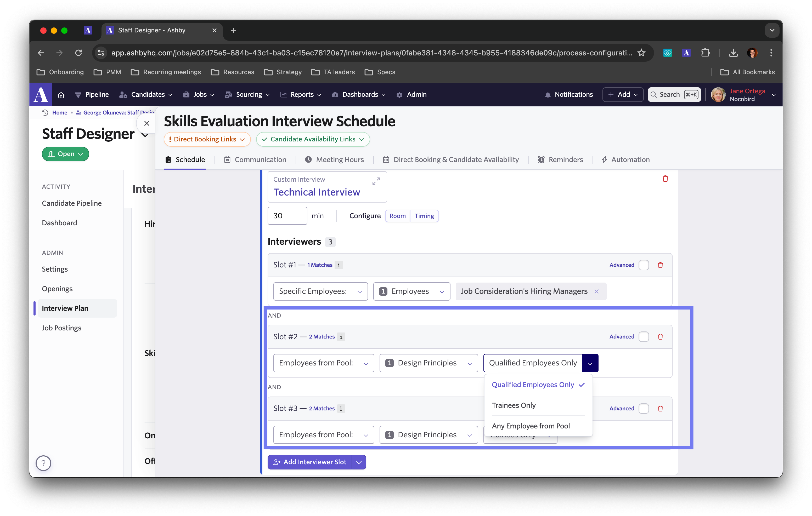Go to Ashby home via house icon

(x=61, y=95)
